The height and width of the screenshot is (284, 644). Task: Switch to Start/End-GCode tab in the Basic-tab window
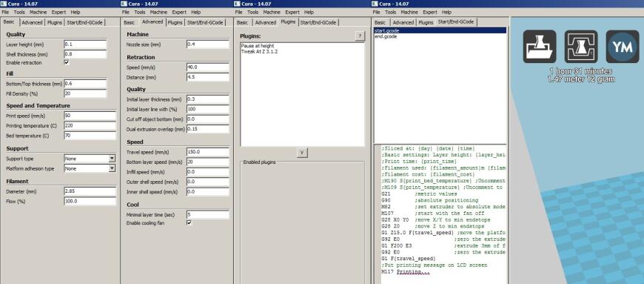click(x=85, y=23)
